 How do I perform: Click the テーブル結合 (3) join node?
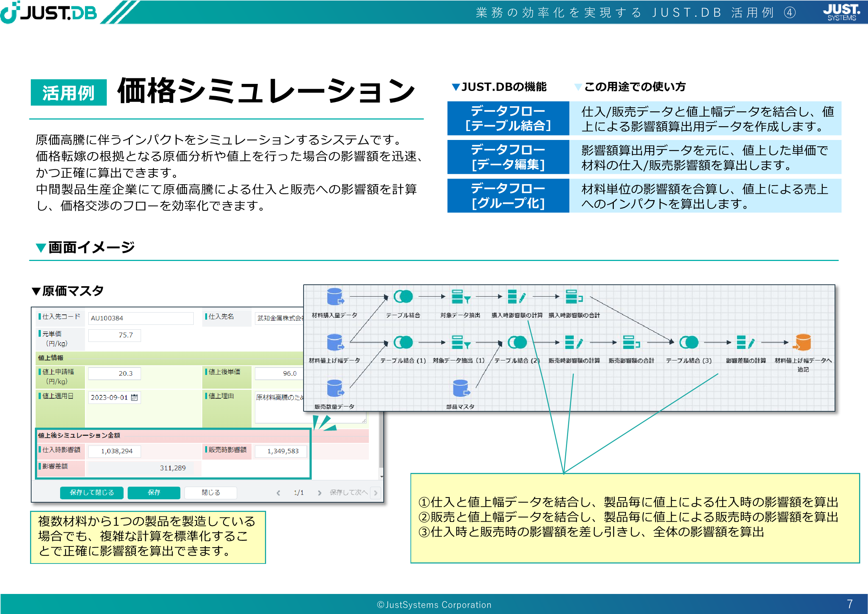688,343
